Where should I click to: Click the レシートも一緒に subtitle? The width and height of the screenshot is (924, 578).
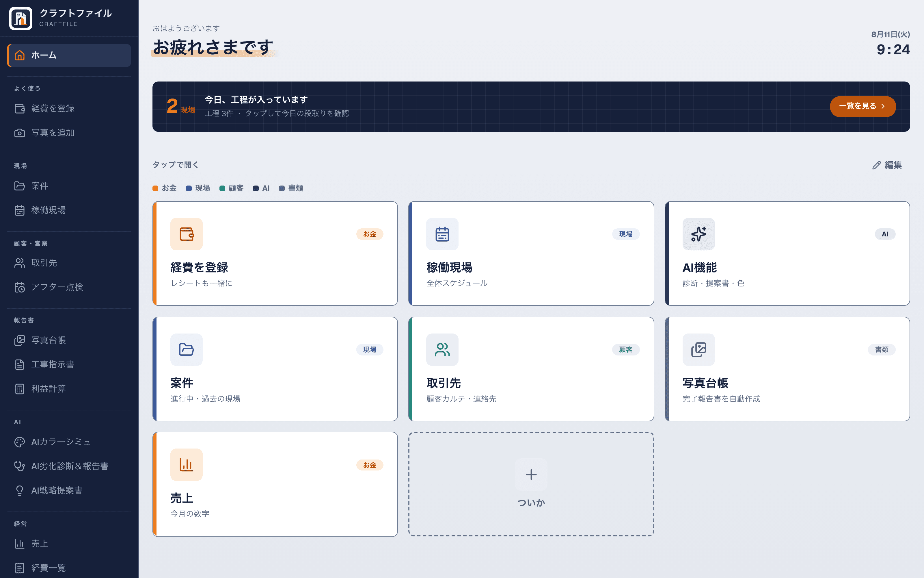coord(201,283)
